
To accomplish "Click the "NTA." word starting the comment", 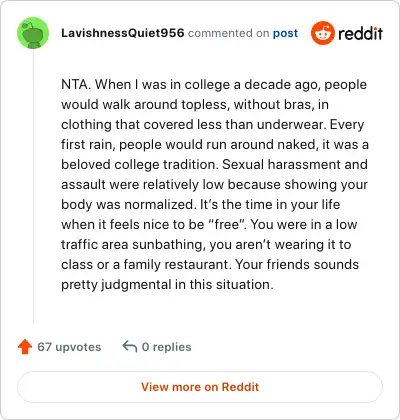I will (x=76, y=84).
